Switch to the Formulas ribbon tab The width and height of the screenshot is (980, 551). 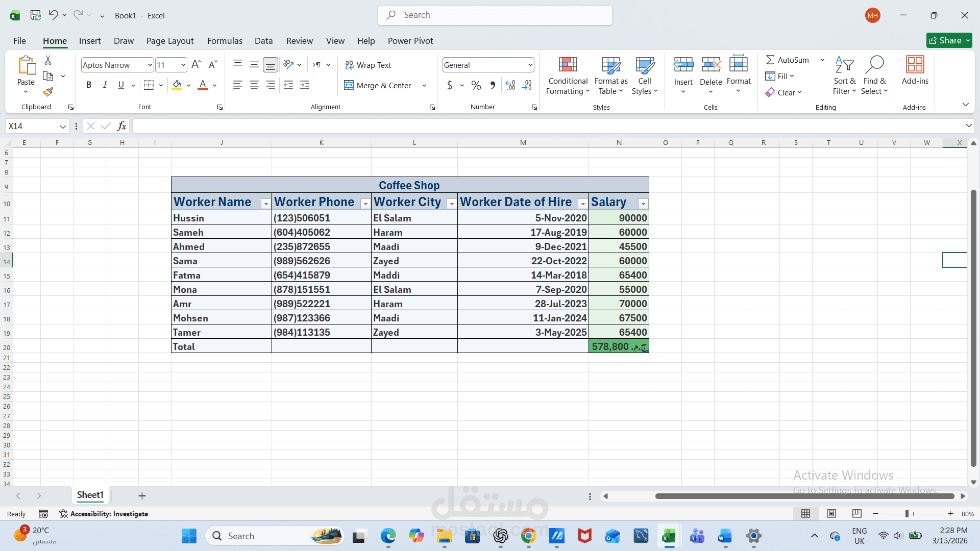click(x=225, y=41)
